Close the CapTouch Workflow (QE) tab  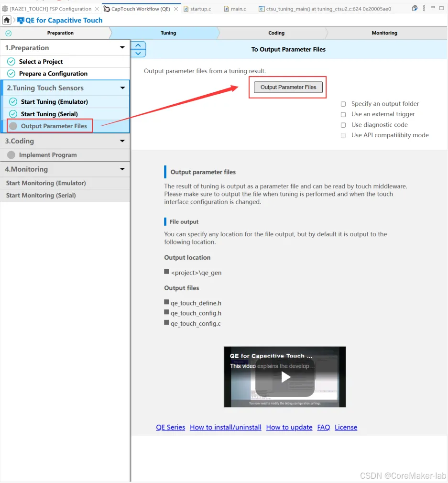[x=176, y=9]
